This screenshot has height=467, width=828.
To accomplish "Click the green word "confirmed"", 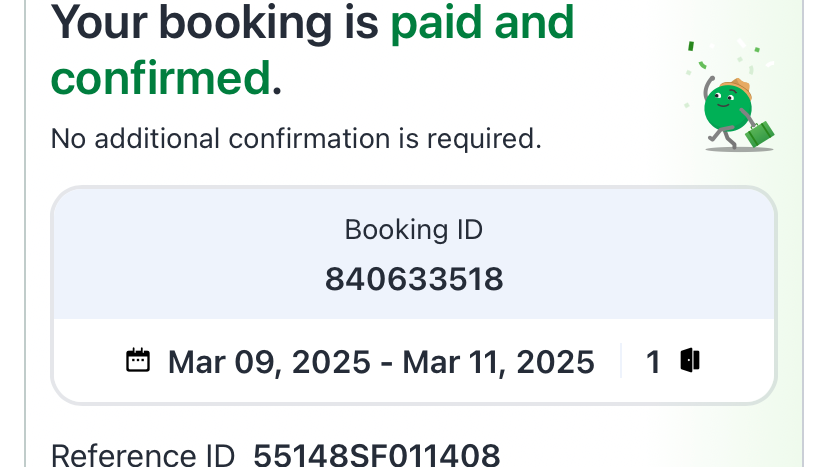I will [x=161, y=77].
